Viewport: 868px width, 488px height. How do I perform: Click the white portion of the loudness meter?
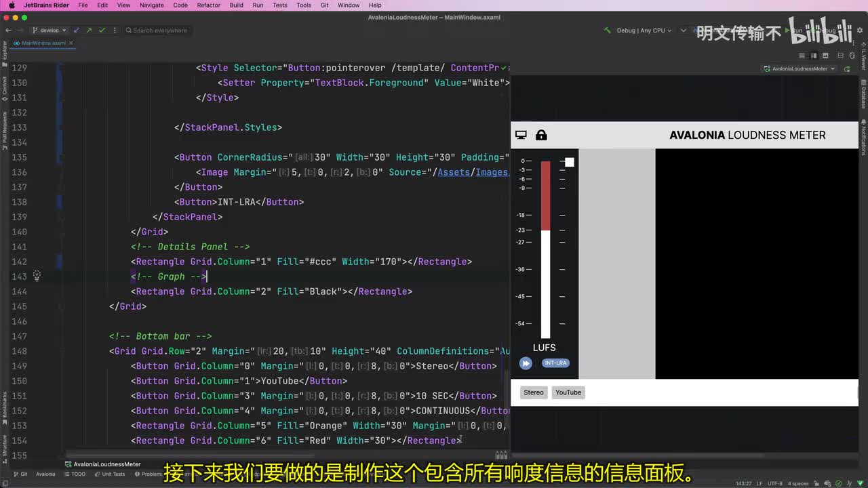point(545,284)
